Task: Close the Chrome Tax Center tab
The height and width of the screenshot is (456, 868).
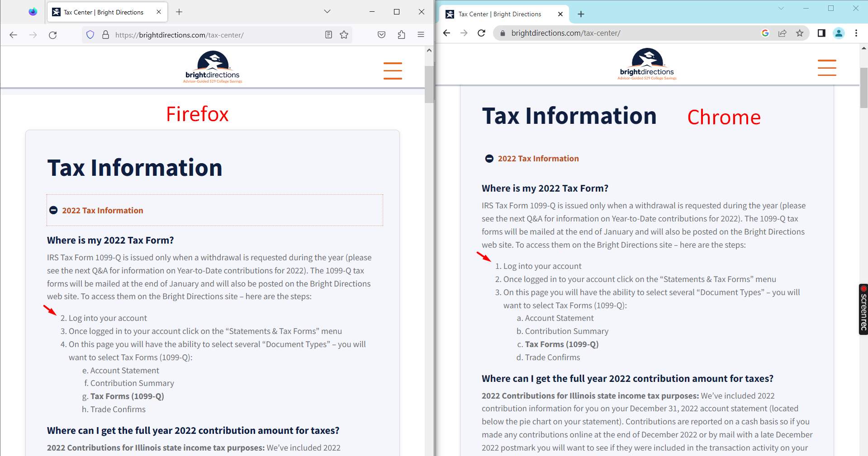Action: click(x=560, y=14)
